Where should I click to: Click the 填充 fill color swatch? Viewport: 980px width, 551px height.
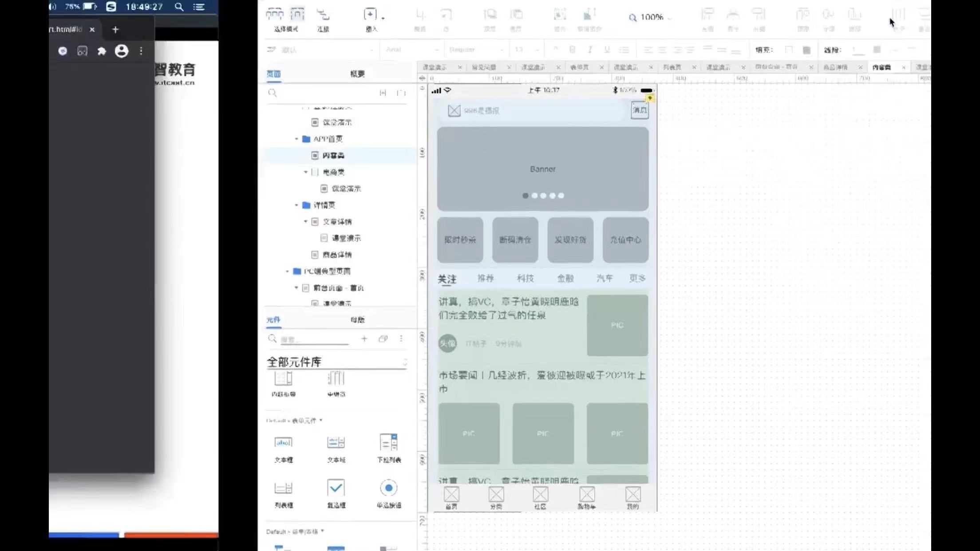pos(789,50)
